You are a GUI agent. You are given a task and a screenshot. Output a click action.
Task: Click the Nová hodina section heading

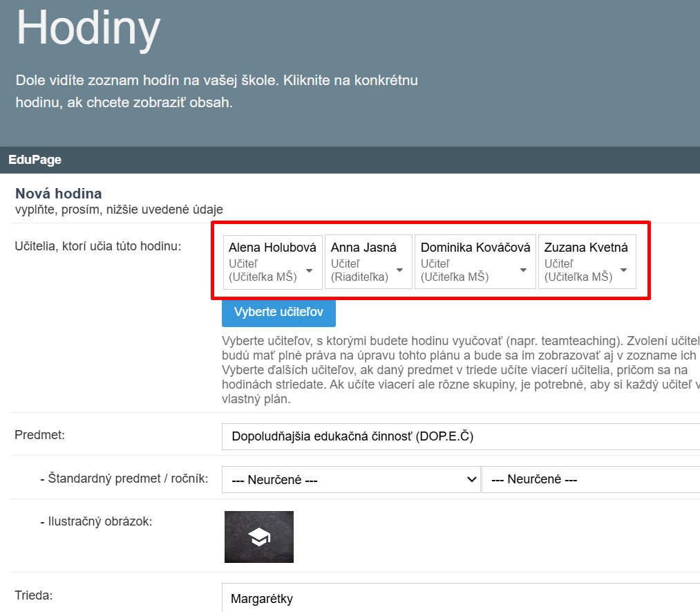59,194
